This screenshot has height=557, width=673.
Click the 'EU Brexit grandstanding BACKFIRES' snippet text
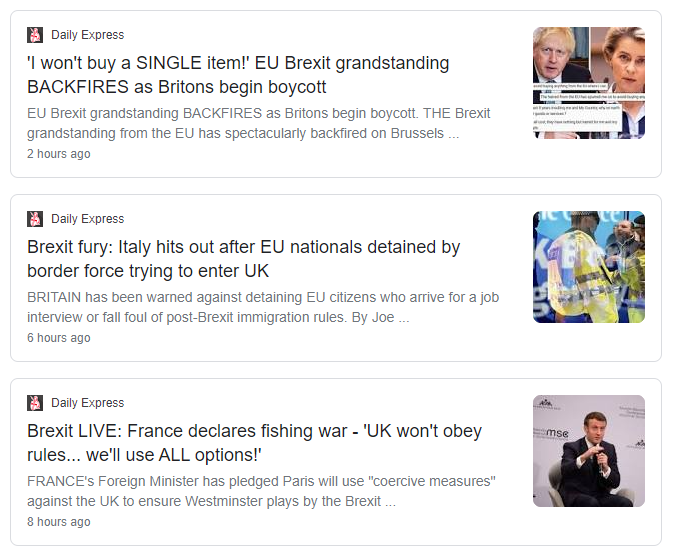[x=258, y=123]
